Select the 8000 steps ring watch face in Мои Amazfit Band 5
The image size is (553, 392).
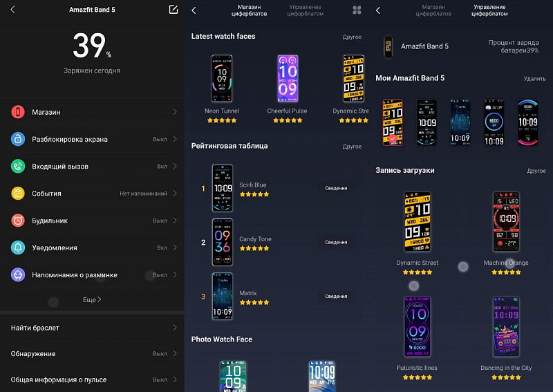pos(494,122)
